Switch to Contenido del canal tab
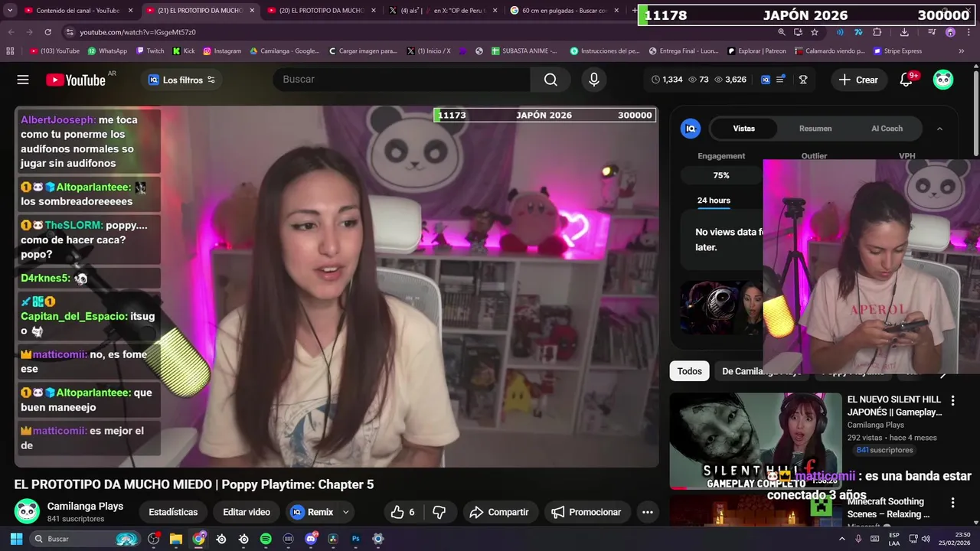The height and width of the screenshot is (551, 980). (x=77, y=11)
